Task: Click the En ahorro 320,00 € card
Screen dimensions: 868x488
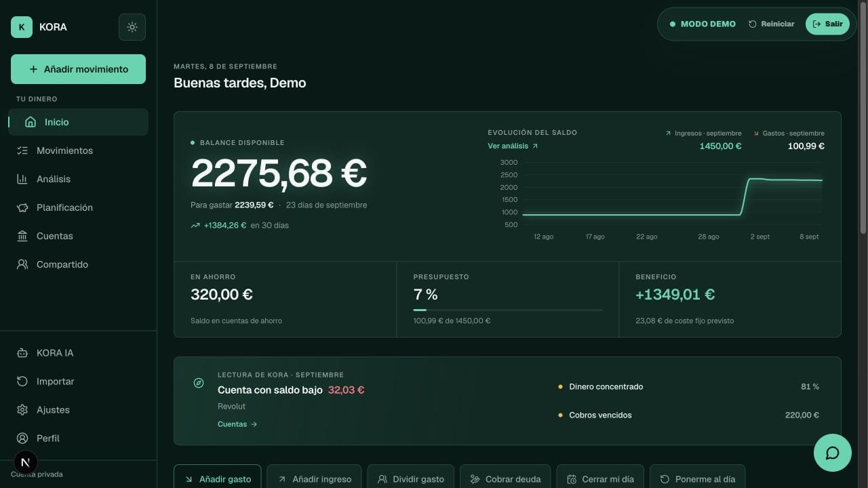Action: tap(285, 300)
